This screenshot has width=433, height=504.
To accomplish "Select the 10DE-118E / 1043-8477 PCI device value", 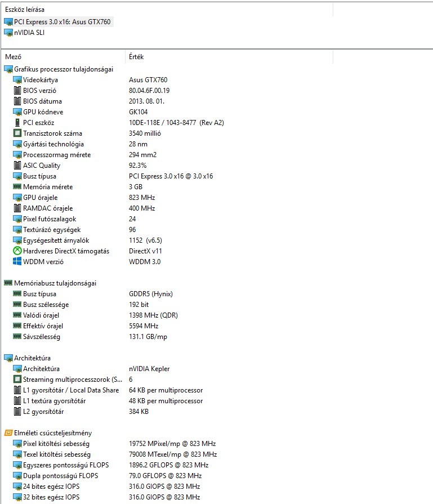I will click(x=176, y=122).
